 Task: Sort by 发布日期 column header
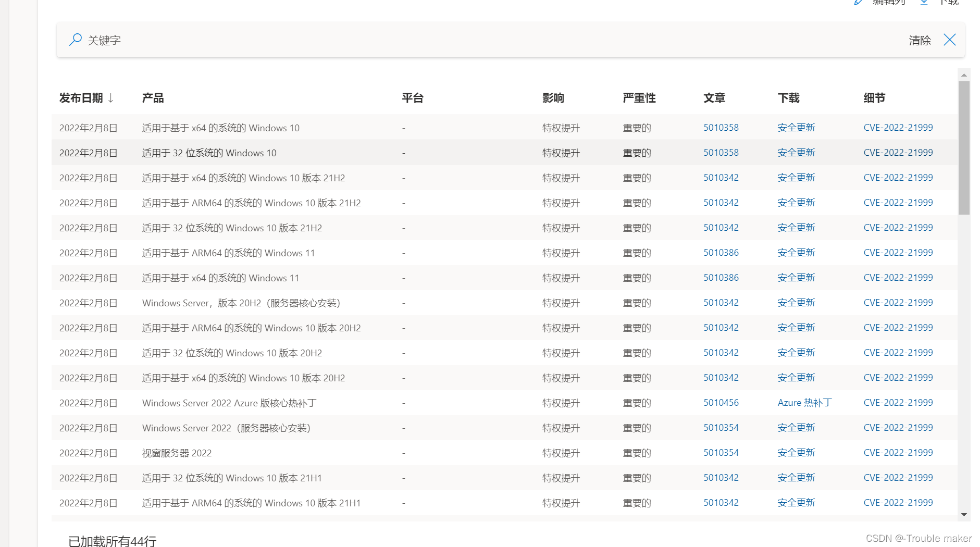click(x=81, y=98)
